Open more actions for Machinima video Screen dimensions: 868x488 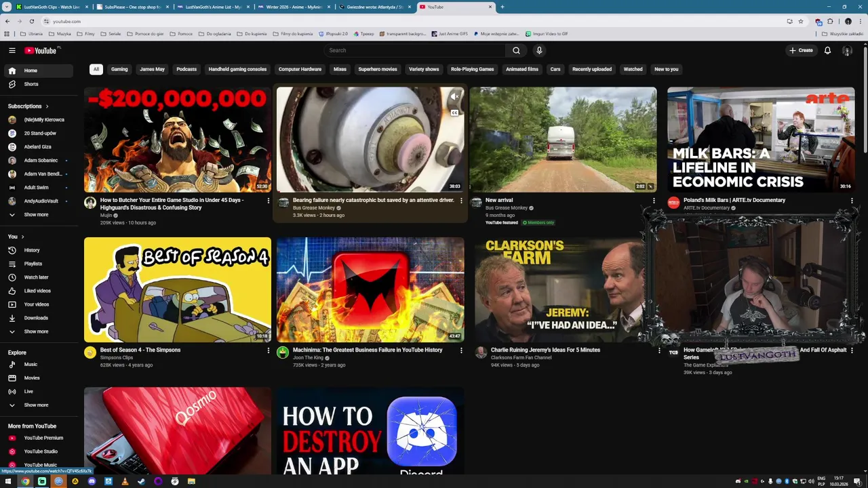[x=461, y=350]
